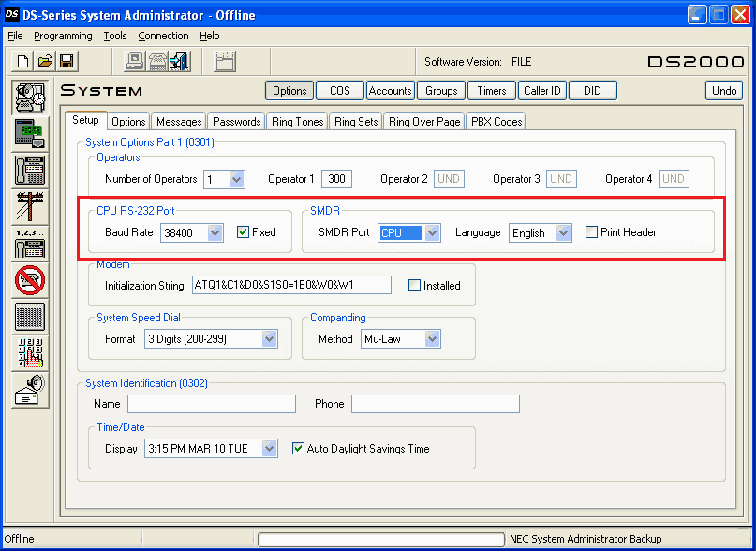This screenshot has width=756, height=551.
Task: Select the keypad with hand sidebar icon
Action: click(x=30, y=352)
